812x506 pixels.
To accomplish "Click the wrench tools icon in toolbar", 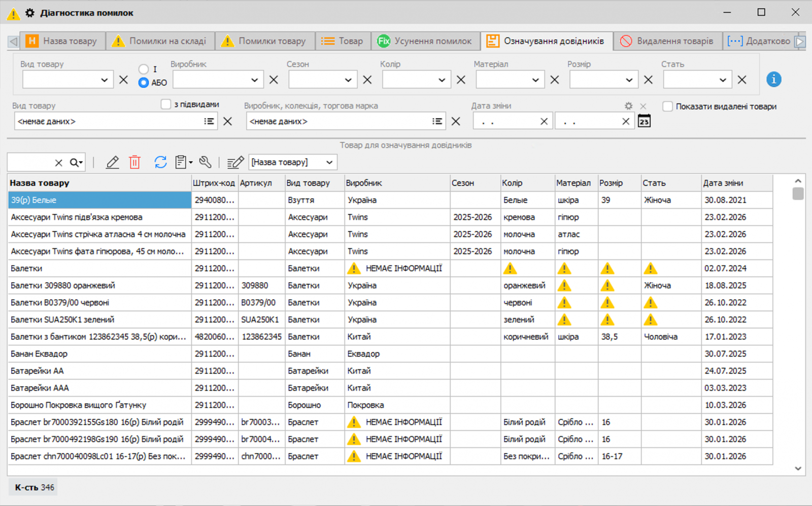I will [205, 162].
